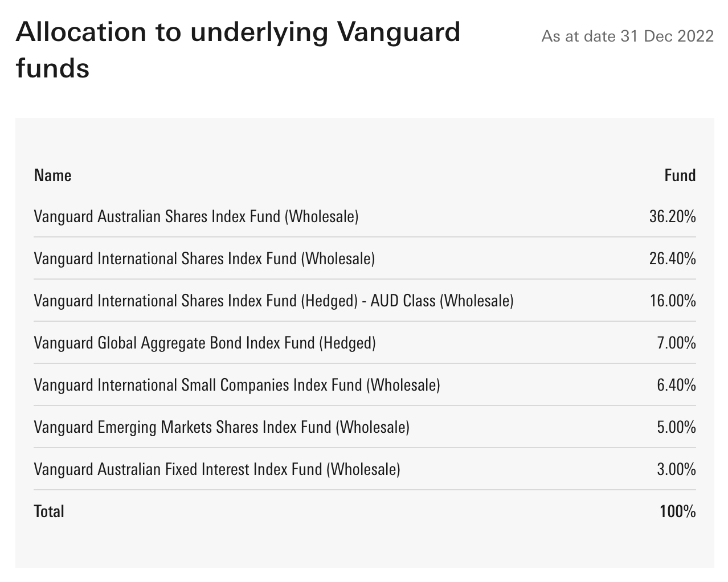Select the Vanguard Australian Shares Index Fund row
This screenshot has height=582, width=728.
(365, 216)
